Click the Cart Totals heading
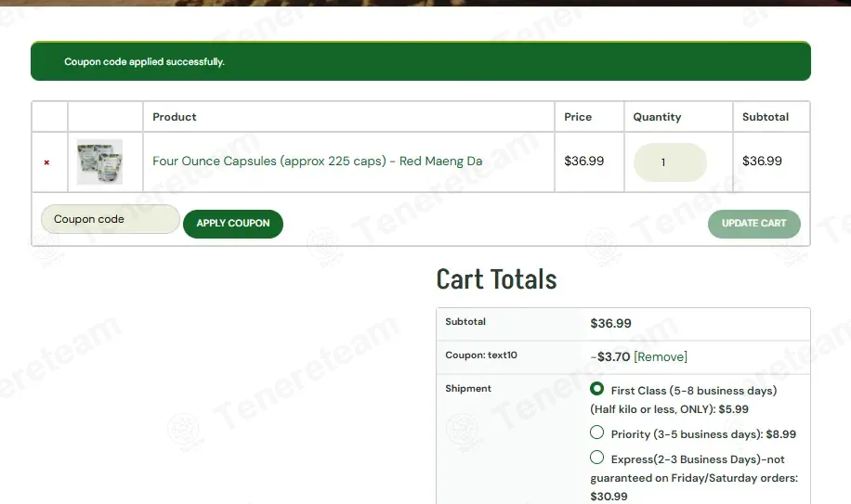Viewport: 851px width, 504px height. point(497,279)
